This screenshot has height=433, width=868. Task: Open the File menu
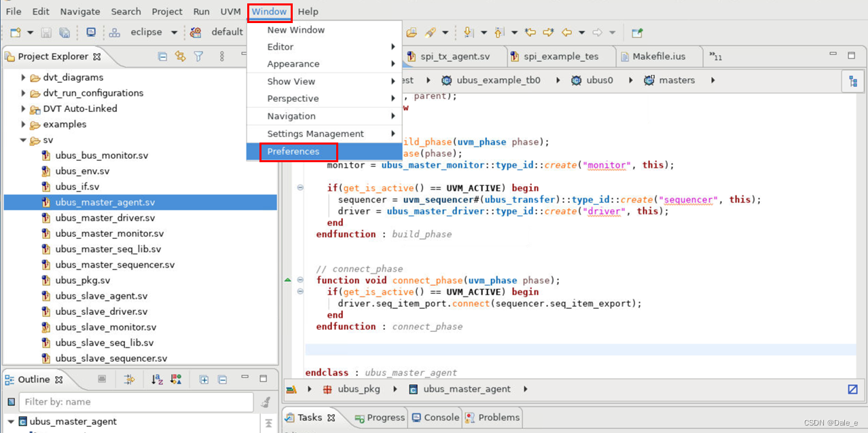[x=14, y=12]
